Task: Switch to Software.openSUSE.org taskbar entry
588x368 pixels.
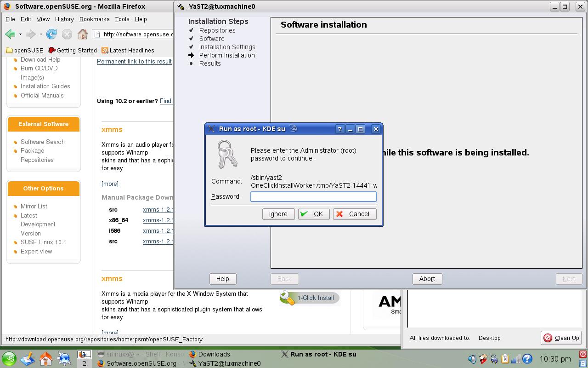Action: tap(141, 363)
